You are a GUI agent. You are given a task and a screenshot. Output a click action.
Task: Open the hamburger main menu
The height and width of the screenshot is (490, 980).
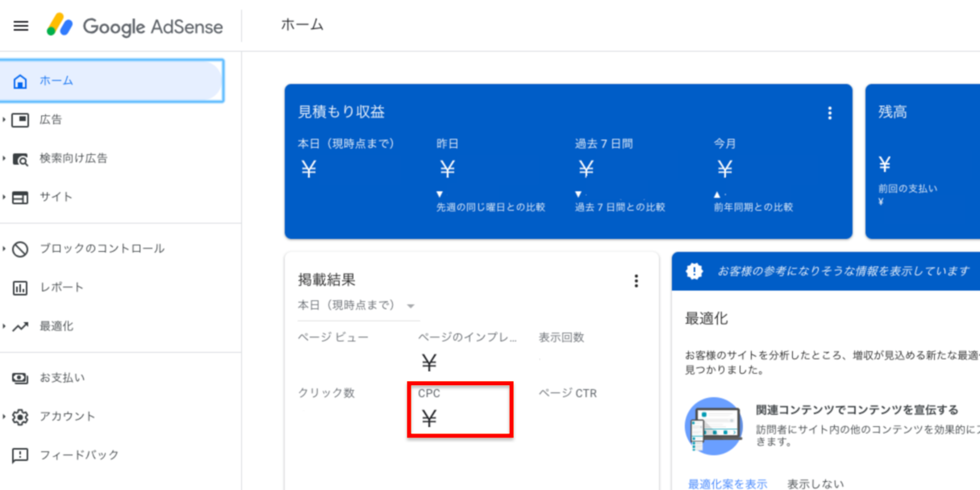coord(21,26)
